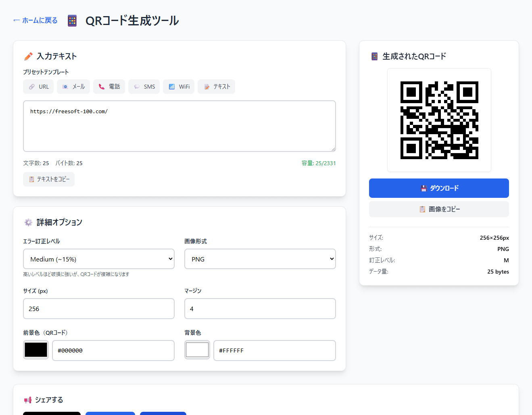The height and width of the screenshot is (415, 532).
Task: Open the エラー訂正レベル dropdown
Action: pyautogui.click(x=99, y=259)
